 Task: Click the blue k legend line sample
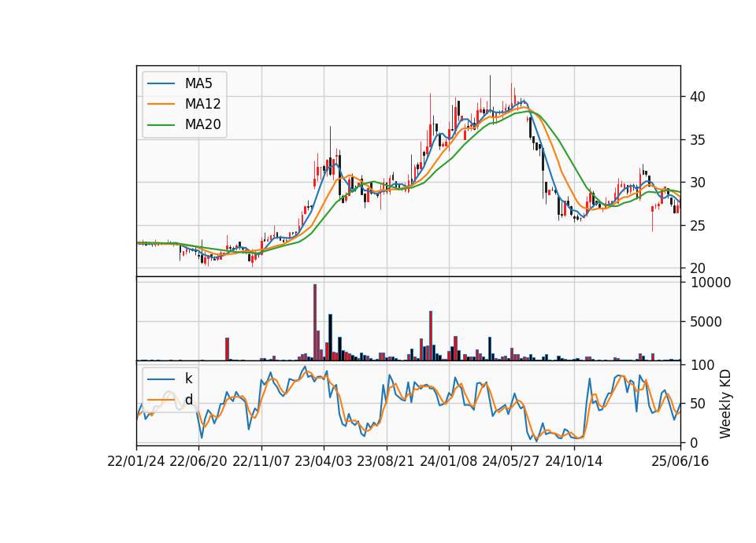point(161,379)
